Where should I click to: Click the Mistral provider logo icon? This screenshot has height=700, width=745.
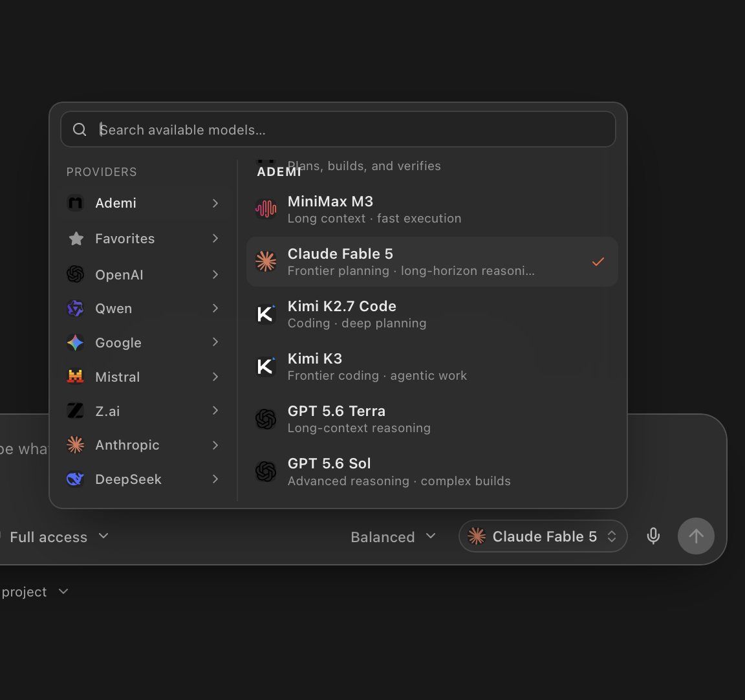click(x=76, y=377)
